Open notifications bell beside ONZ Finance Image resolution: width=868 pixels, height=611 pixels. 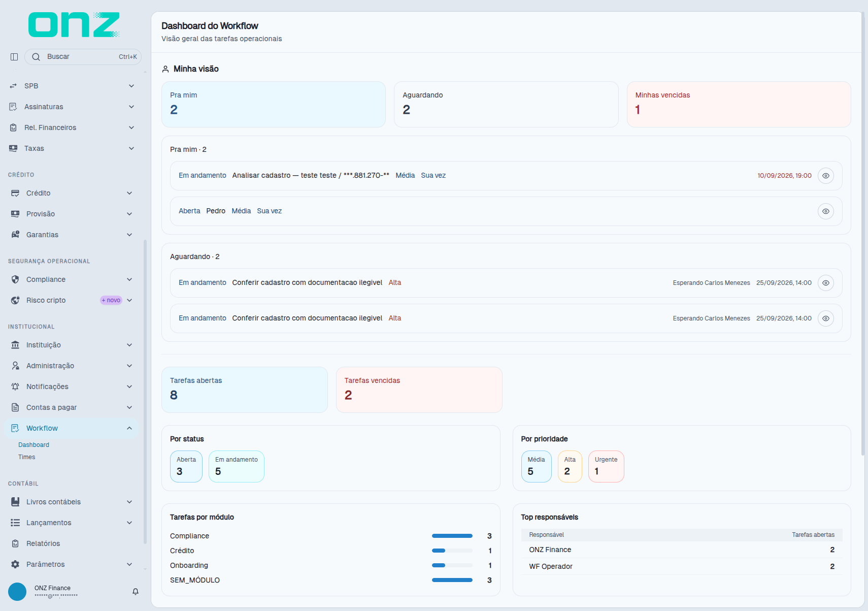[x=136, y=592]
